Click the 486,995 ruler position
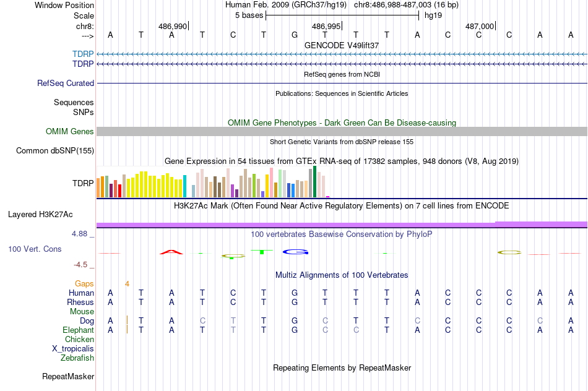This screenshot has width=588, height=391. tap(326, 26)
